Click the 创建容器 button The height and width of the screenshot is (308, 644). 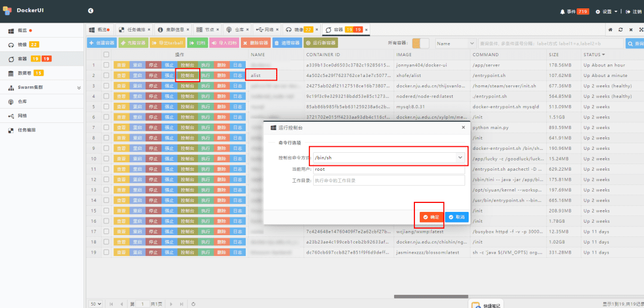coord(101,43)
